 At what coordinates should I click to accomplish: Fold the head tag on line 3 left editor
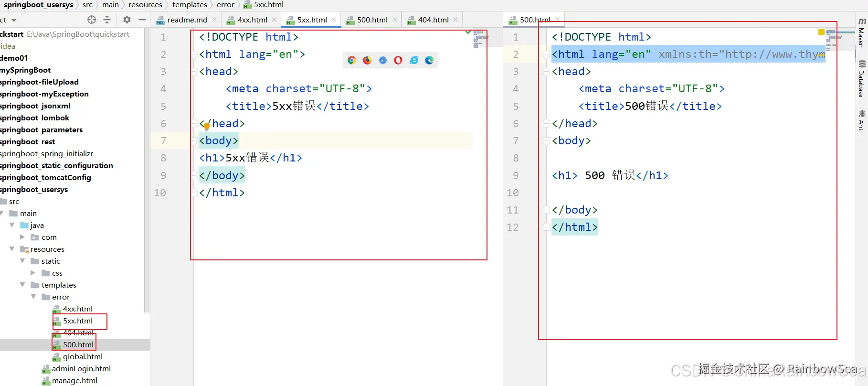tap(194, 72)
